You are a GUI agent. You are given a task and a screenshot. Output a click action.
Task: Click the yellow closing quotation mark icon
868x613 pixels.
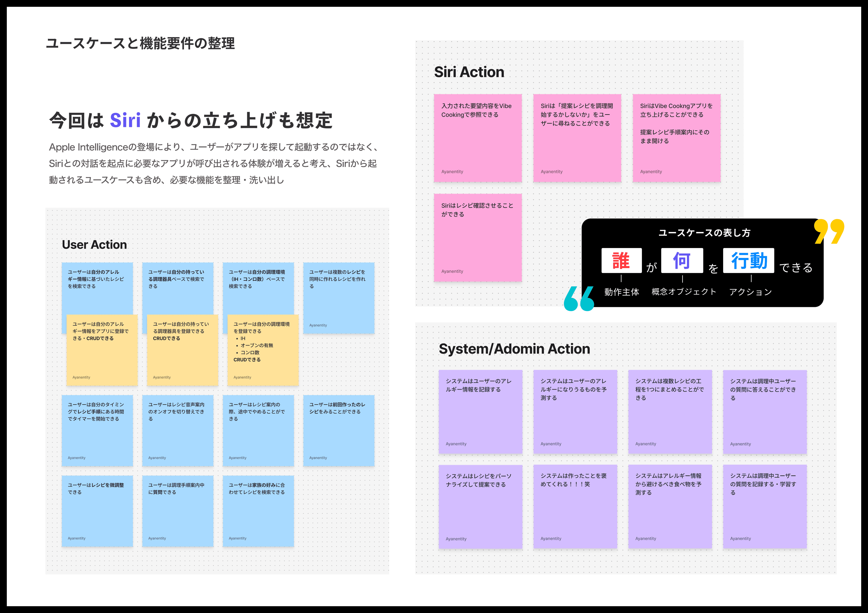tap(829, 231)
